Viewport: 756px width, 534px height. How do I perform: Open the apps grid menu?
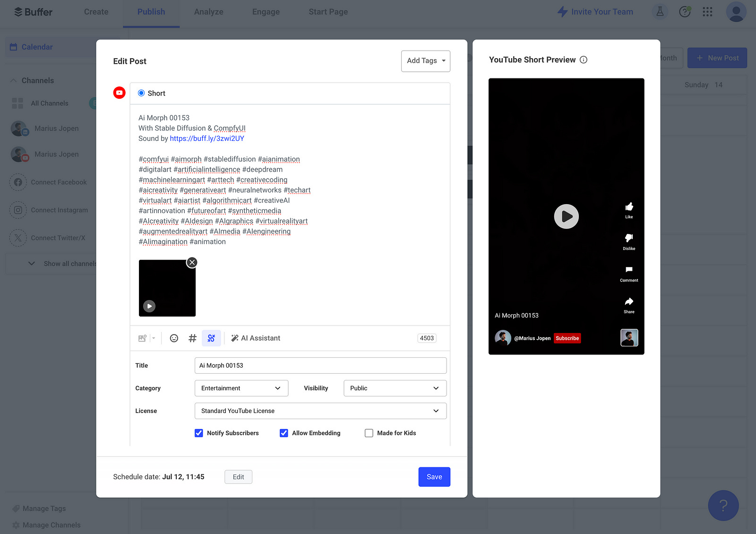[x=707, y=12]
